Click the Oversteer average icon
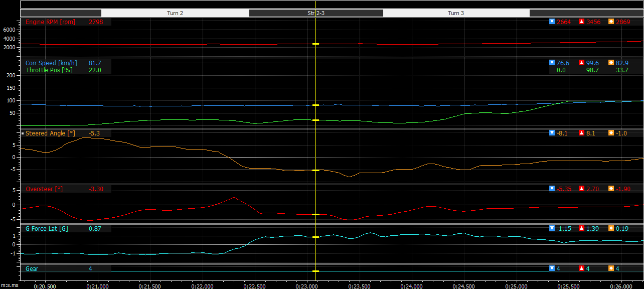 [611, 189]
